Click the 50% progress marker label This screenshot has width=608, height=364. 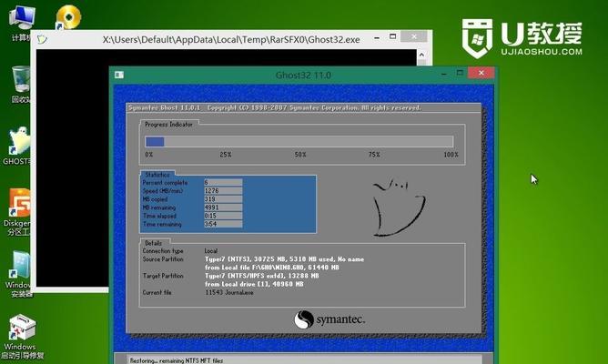pos(300,155)
